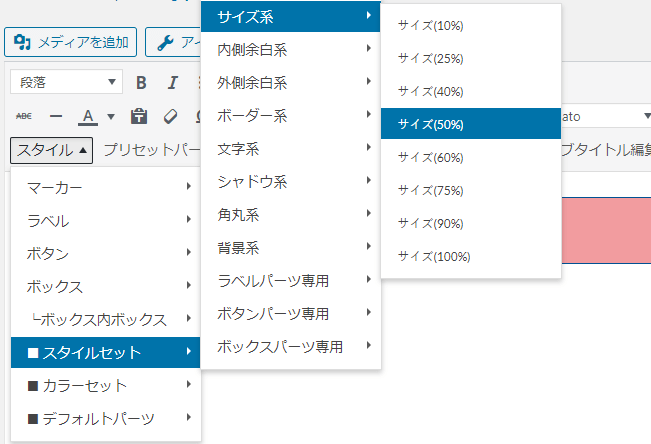Open ボックスパーツ専用 submenu
This screenshot has height=444, width=651.
click(291, 346)
